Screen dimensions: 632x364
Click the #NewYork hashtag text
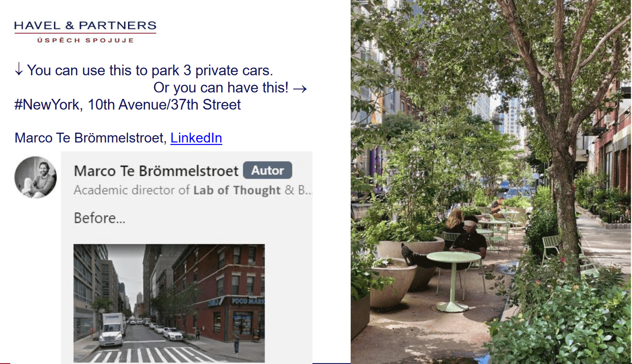[47, 105]
